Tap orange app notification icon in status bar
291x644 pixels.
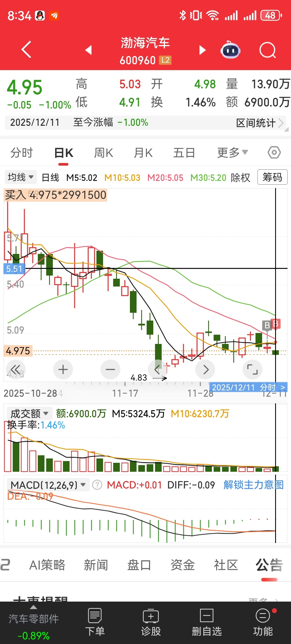coord(54,15)
